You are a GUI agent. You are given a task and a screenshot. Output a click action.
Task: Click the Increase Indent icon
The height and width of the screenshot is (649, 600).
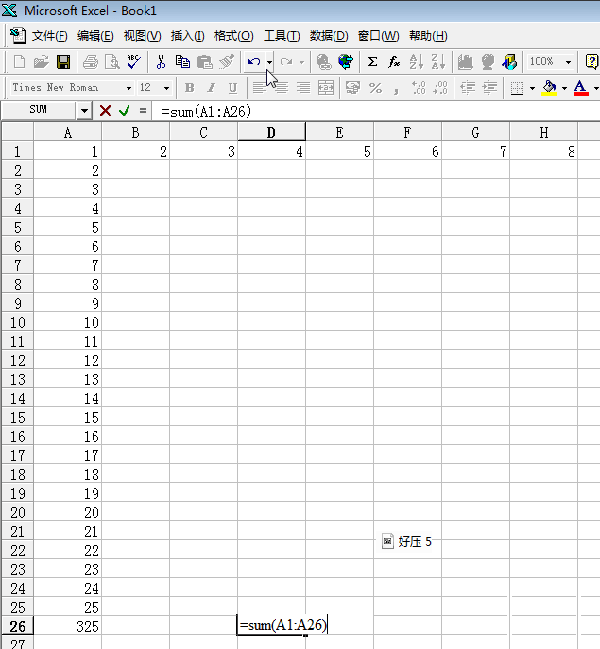[x=490, y=88]
